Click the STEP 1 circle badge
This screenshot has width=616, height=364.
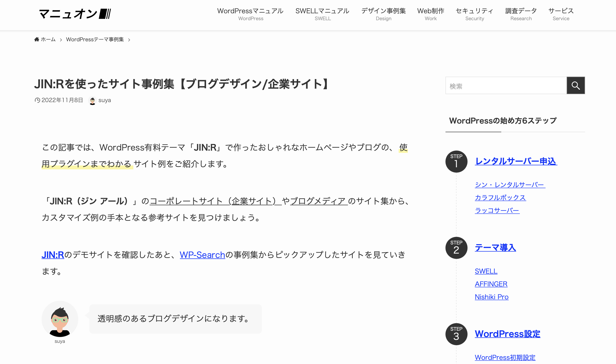[456, 161]
